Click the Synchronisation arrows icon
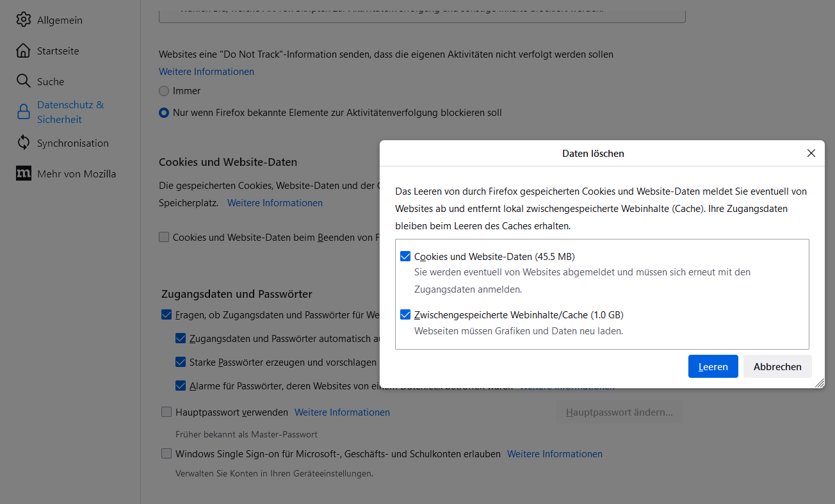The width and height of the screenshot is (835, 504). tap(24, 143)
